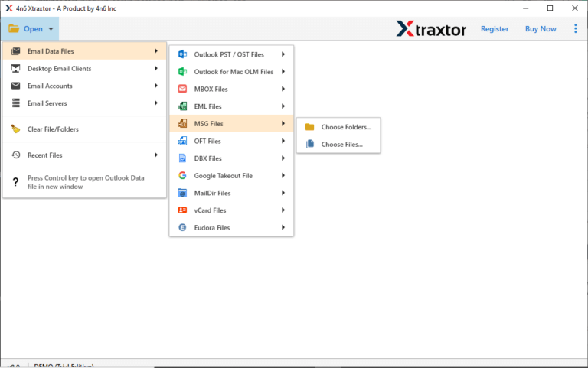Open the Email Accounts menu entry

[50, 86]
